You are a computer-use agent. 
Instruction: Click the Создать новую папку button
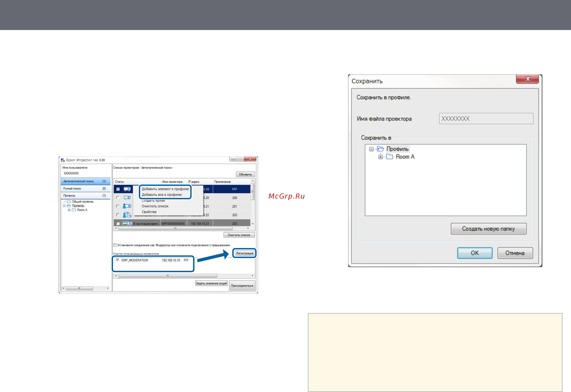[488, 229]
